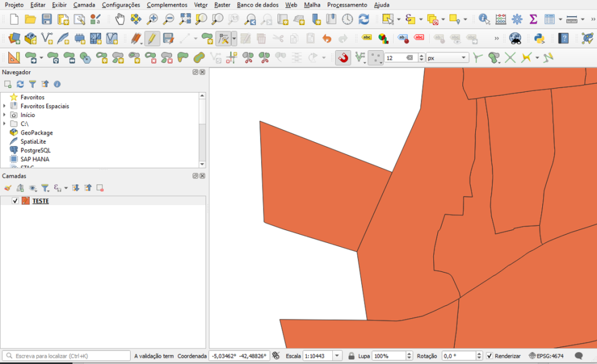Select the PostgreSQL entry in Navegador

(36, 150)
